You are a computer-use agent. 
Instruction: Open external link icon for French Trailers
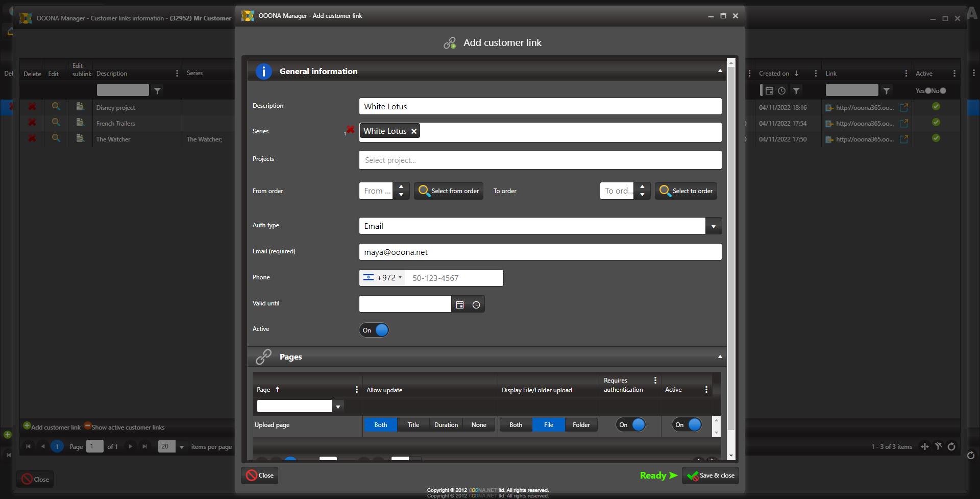click(903, 123)
